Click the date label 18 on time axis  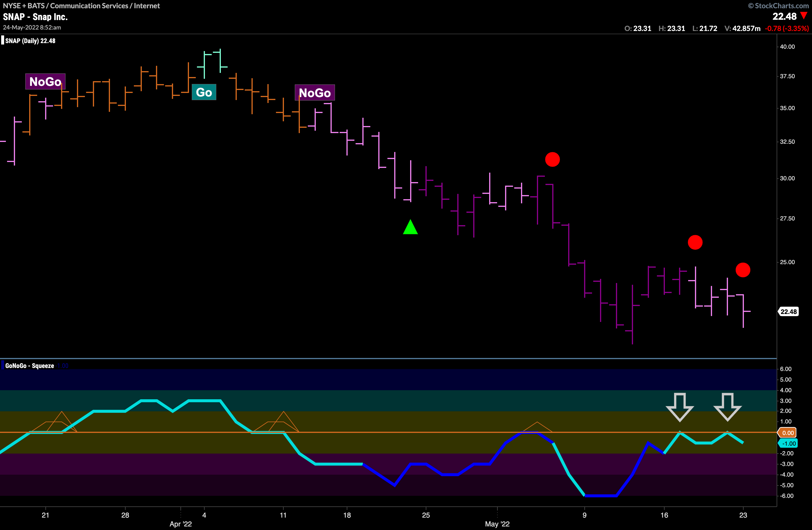click(x=347, y=515)
